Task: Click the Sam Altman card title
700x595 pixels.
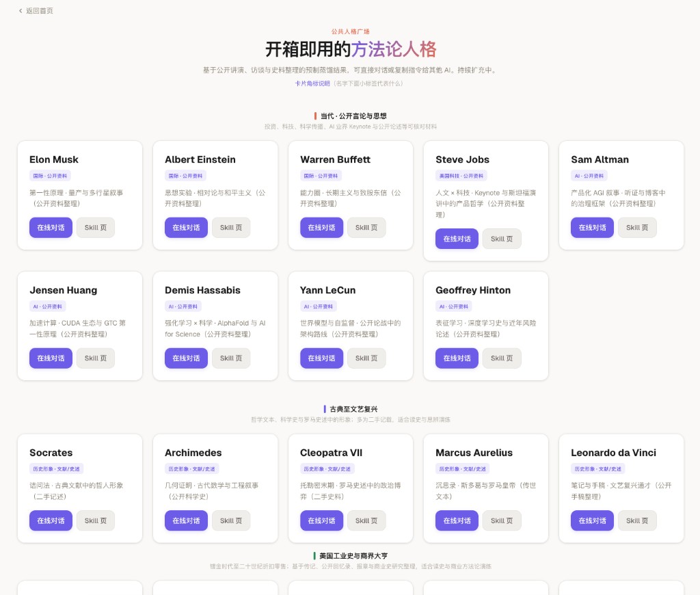Action: (600, 159)
